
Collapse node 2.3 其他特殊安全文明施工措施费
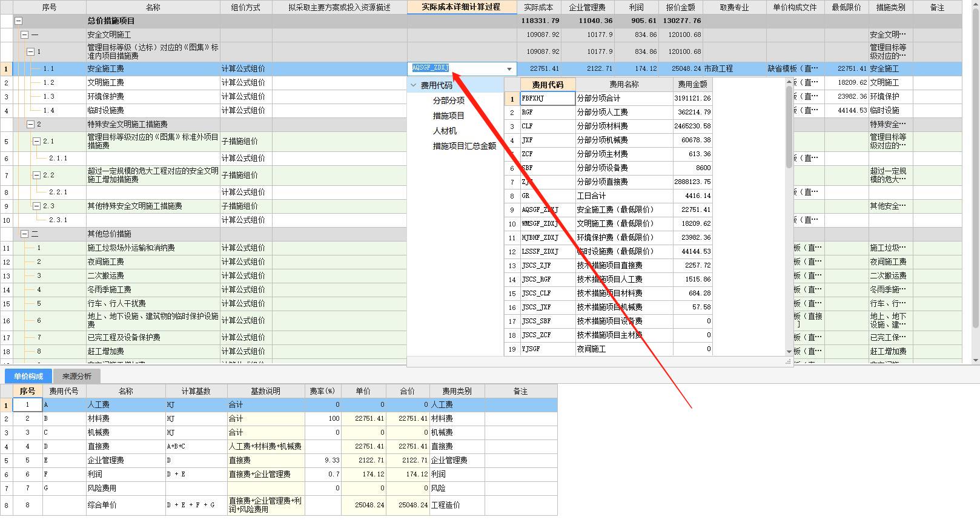36,206
